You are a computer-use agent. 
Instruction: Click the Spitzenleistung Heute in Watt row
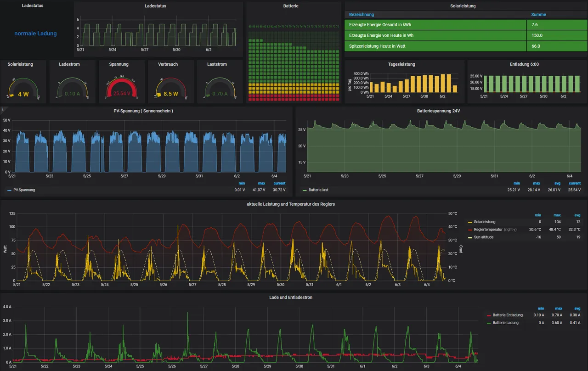pyautogui.click(x=465, y=46)
